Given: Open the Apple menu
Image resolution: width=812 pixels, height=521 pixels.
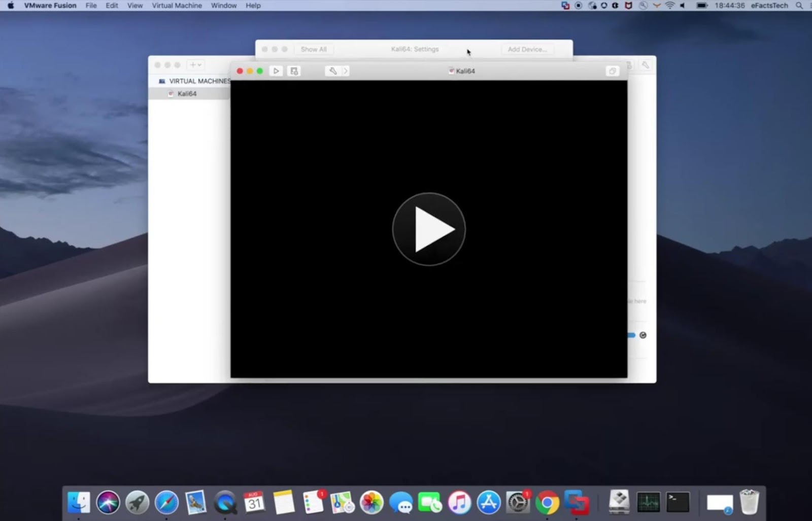Looking at the screenshot, I should coord(11,6).
